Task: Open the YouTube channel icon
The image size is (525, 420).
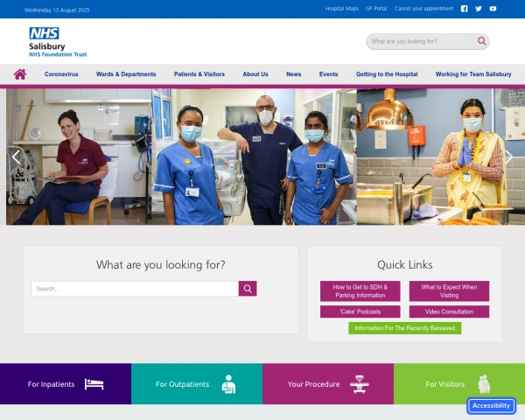Action: pos(493,9)
